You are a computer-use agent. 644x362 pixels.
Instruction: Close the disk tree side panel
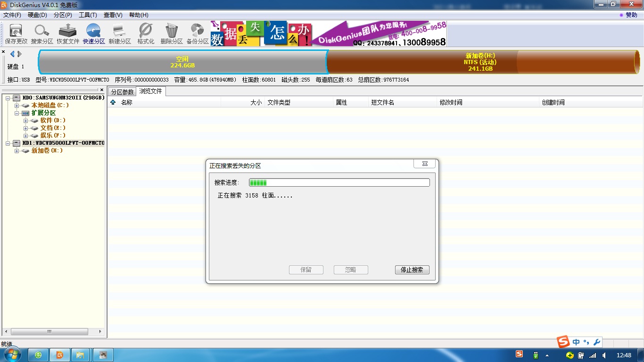pos(102,90)
